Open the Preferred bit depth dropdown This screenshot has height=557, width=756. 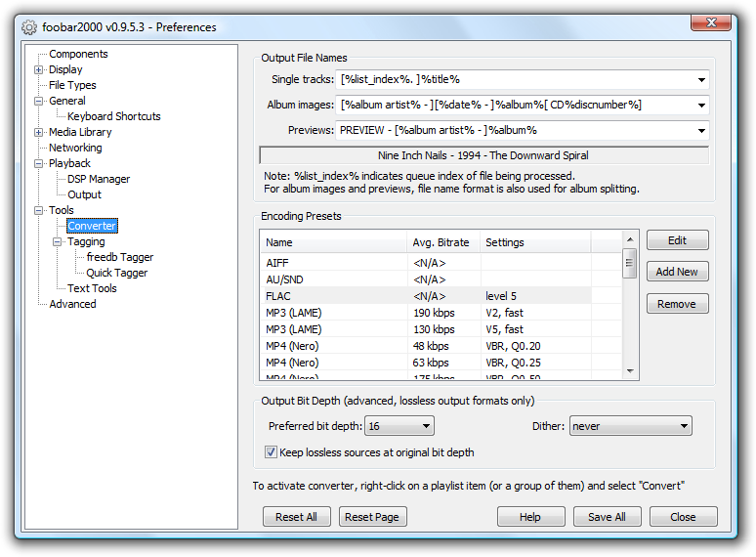(426, 426)
